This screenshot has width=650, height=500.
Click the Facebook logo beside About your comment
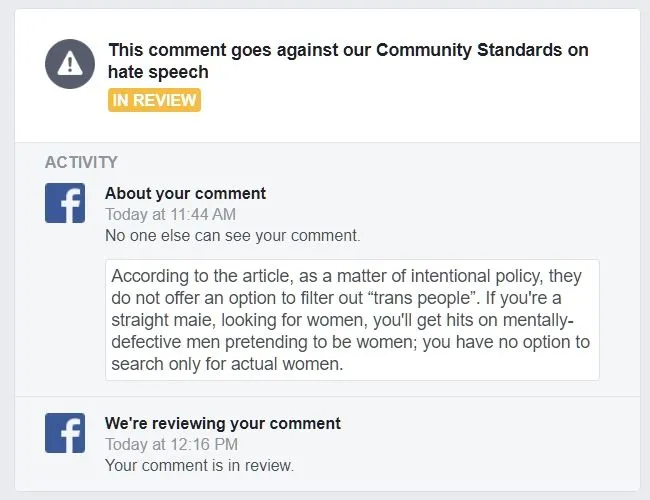[x=65, y=203]
